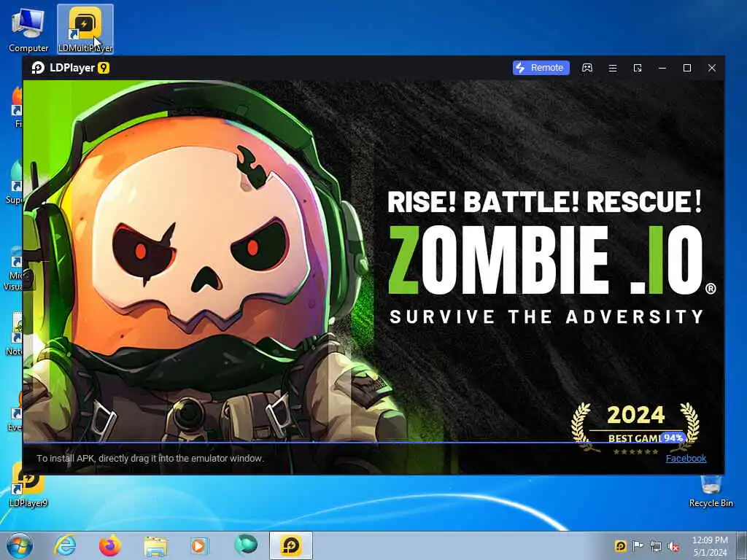Open Windows Media Player on taskbar
The width and height of the screenshot is (747, 560).
click(199, 545)
